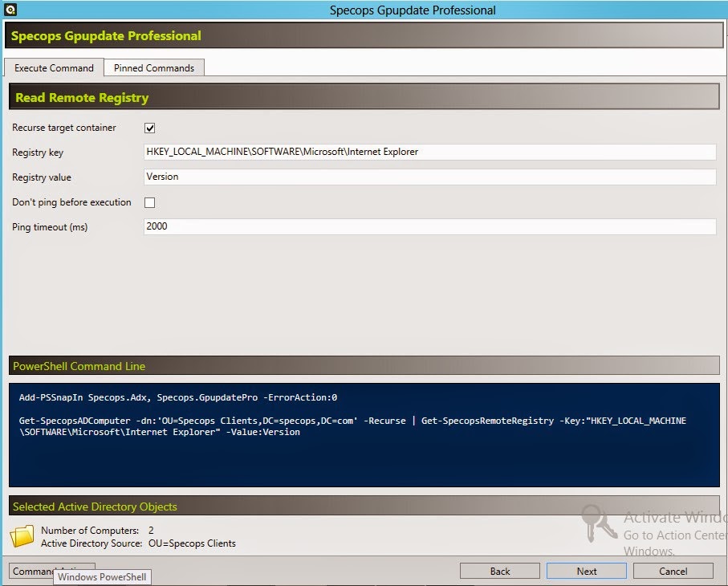The height and width of the screenshot is (586, 728).
Task: Click the 'Number of Computers:' label
Action: 90,531
